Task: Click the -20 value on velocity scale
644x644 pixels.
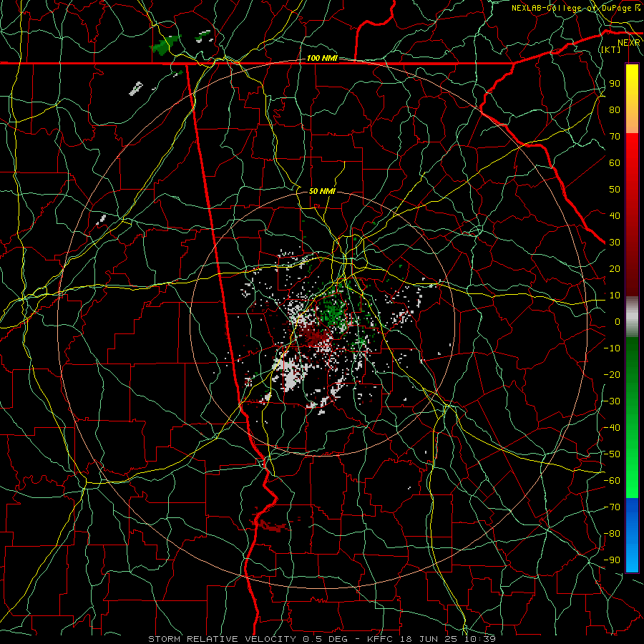Action: (x=612, y=375)
